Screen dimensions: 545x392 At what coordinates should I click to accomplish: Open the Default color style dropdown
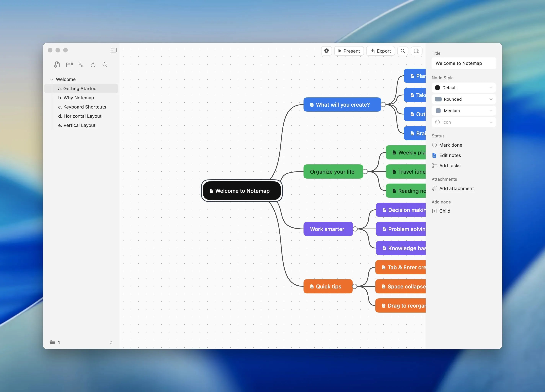(x=463, y=88)
